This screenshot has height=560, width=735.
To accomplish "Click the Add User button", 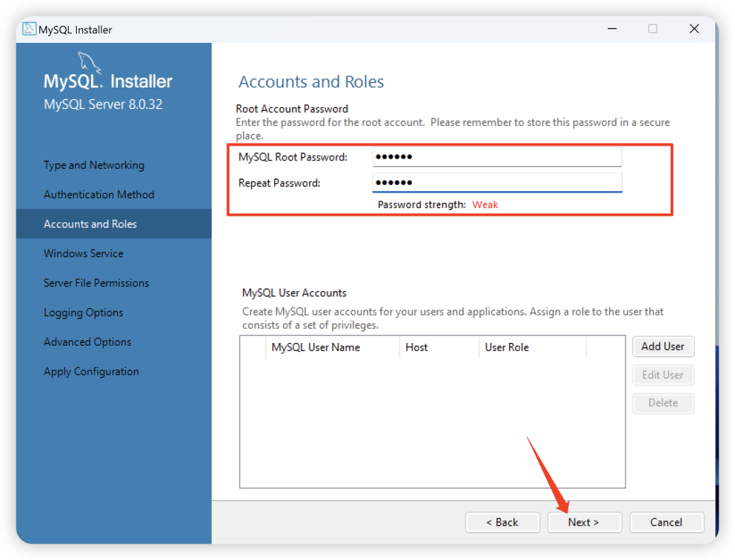I will (x=663, y=347).
